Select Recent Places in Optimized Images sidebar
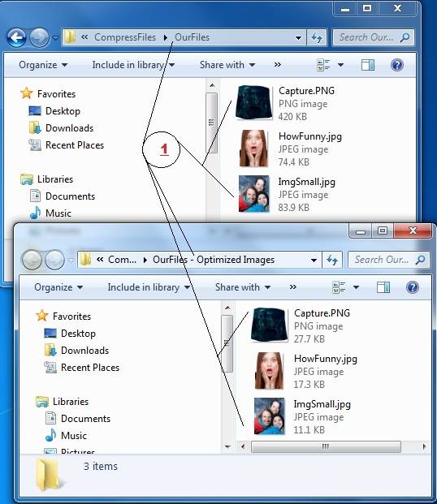Viewport: 437px width, 504px height. pyautogui.click(x=82, y=368)
